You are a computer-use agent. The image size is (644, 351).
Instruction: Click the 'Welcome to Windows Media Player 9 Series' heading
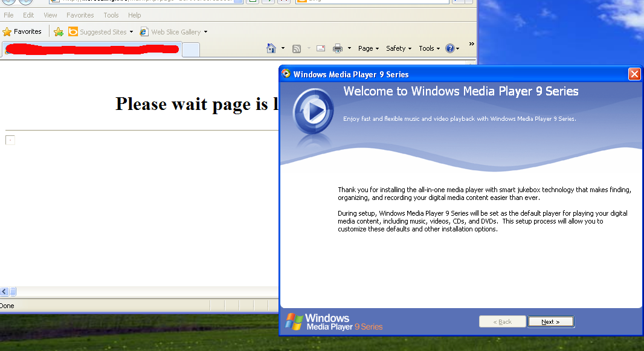tap(461, 91)
